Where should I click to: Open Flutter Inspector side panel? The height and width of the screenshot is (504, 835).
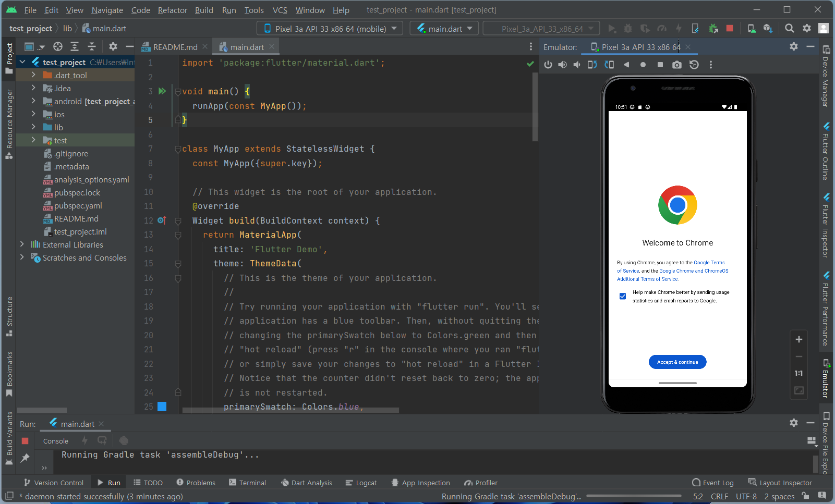(825, 225)
